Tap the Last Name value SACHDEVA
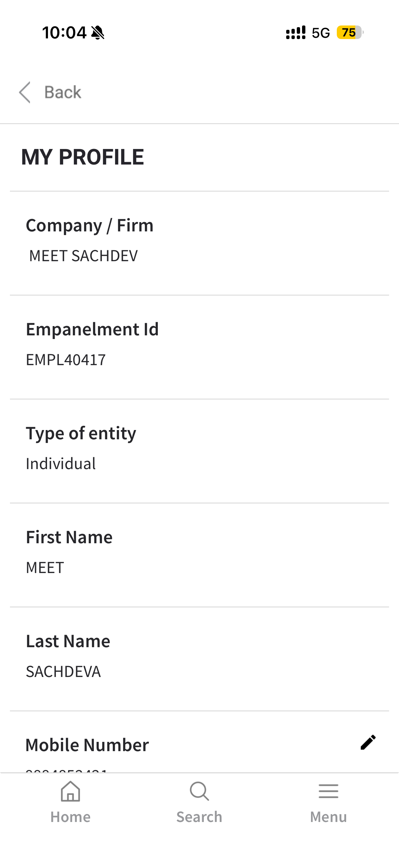The image size is (399, 868). click(63, 672)
